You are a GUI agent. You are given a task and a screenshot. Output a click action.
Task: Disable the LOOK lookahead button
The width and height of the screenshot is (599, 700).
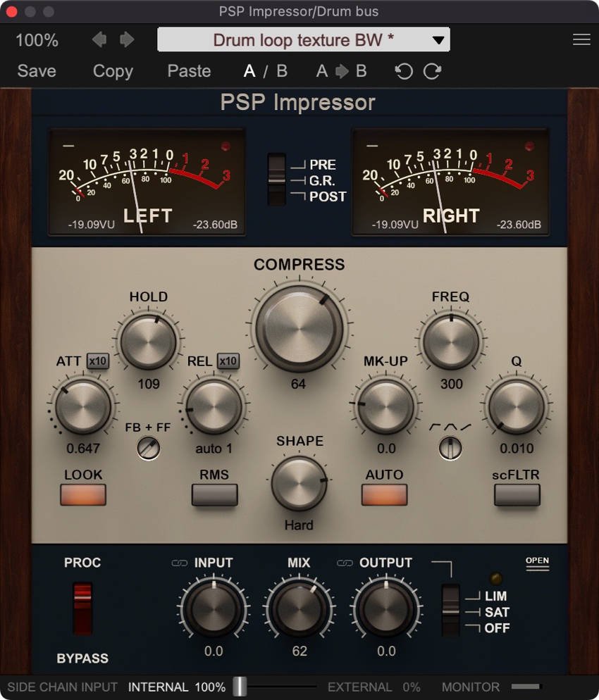tap(83, 494)
